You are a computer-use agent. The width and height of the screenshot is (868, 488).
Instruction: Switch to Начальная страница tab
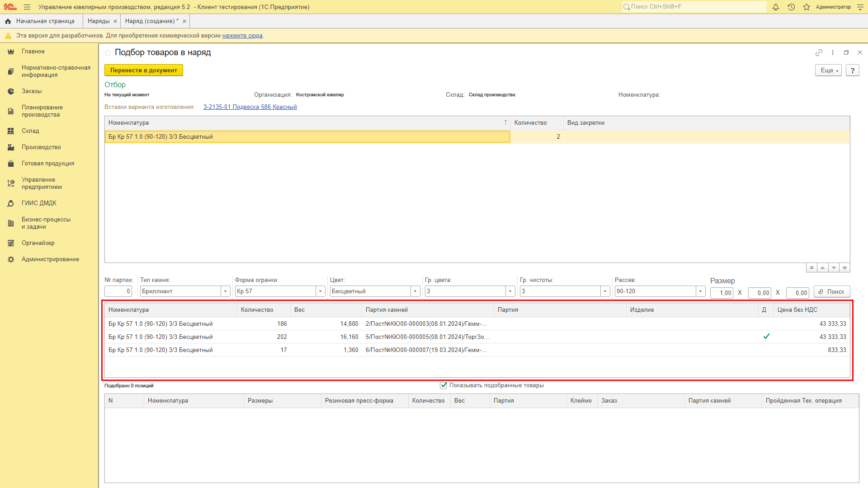pos(45,21)
